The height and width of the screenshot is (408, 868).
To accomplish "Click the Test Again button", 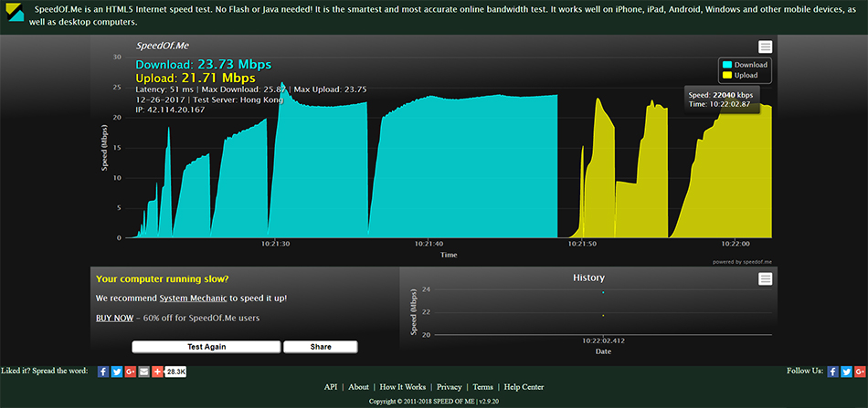I will click(x=206, y=347).
